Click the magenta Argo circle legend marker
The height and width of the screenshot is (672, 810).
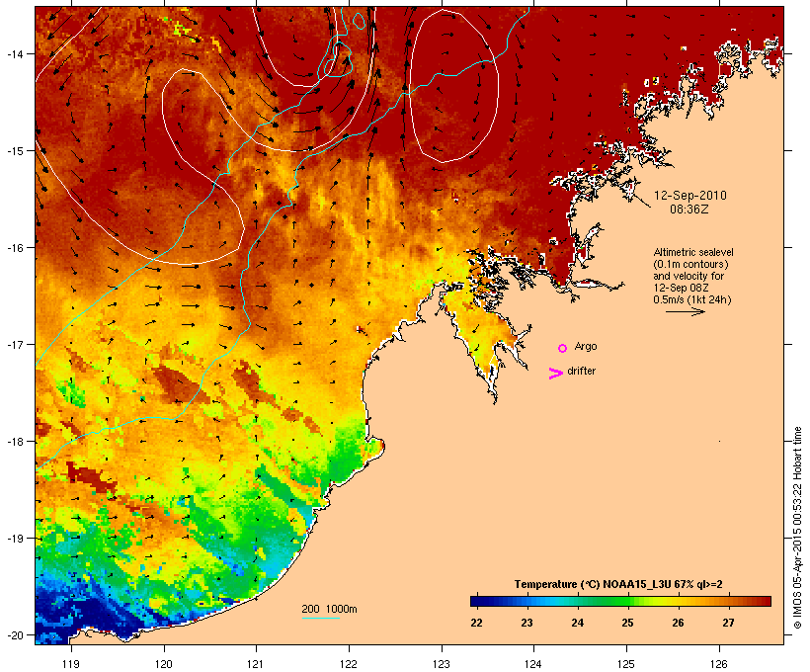[x=563, y=348]
